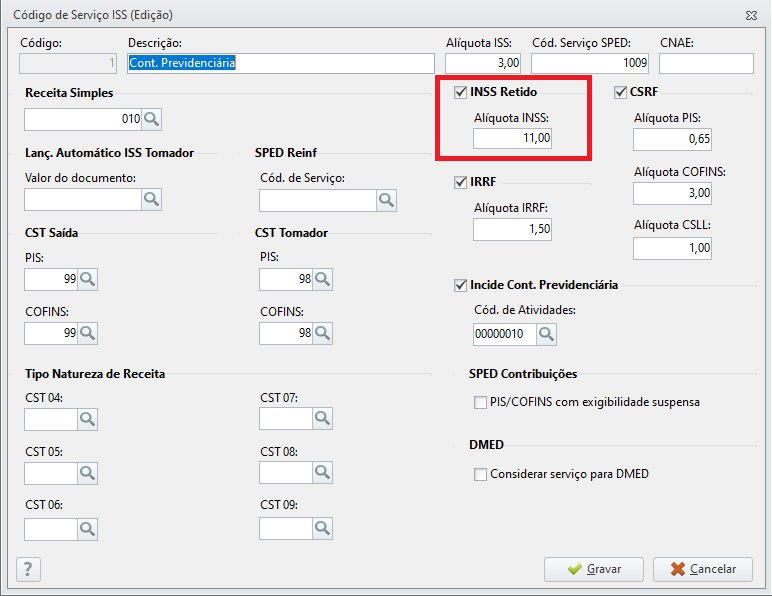Click the CST 04 search magnifier
772x596 pixels.
[x=87, y=419]
